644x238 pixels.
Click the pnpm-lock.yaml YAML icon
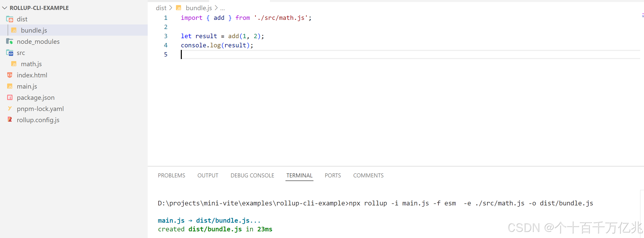[10, 109]
